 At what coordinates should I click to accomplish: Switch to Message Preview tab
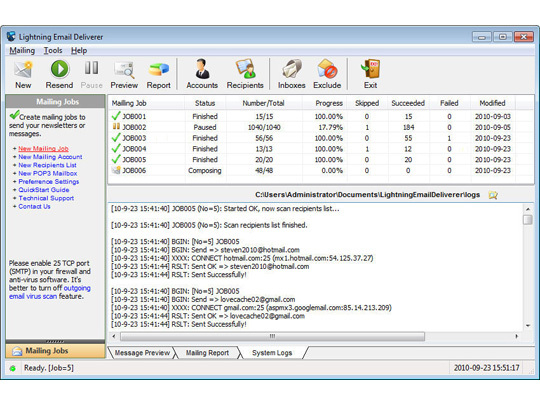142,353
